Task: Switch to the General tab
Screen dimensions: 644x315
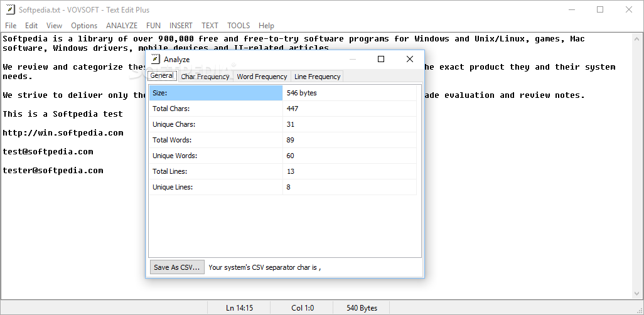Action: click(x=162, y=75)
